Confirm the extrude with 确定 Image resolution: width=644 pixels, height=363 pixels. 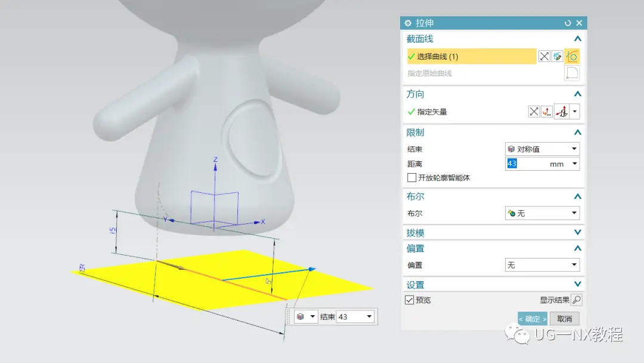pyautogui.click(x=532, y=319)
